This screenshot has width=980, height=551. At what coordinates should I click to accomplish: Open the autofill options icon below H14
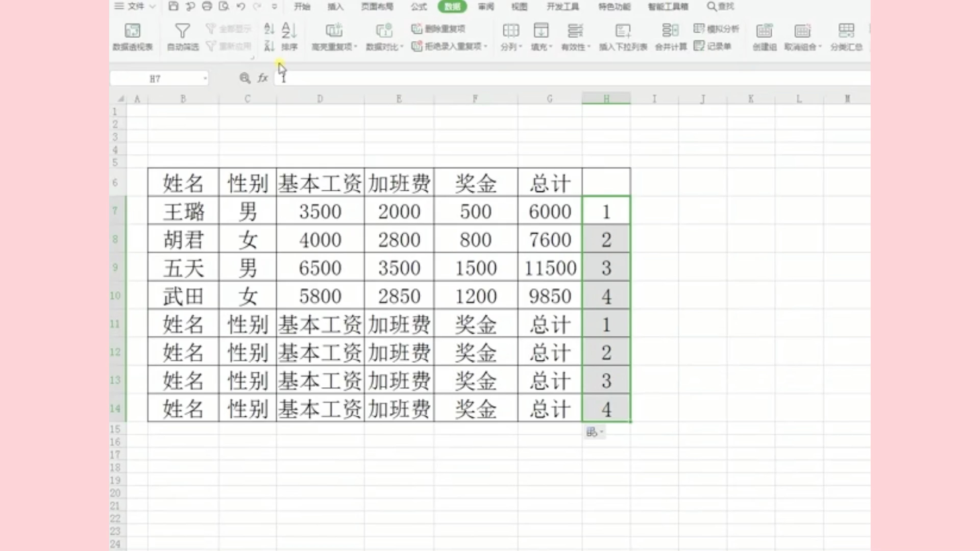tap(594, 432)
